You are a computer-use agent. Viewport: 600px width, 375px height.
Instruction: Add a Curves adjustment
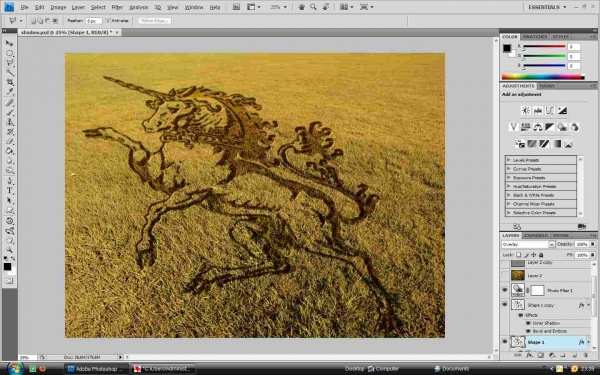550,111
